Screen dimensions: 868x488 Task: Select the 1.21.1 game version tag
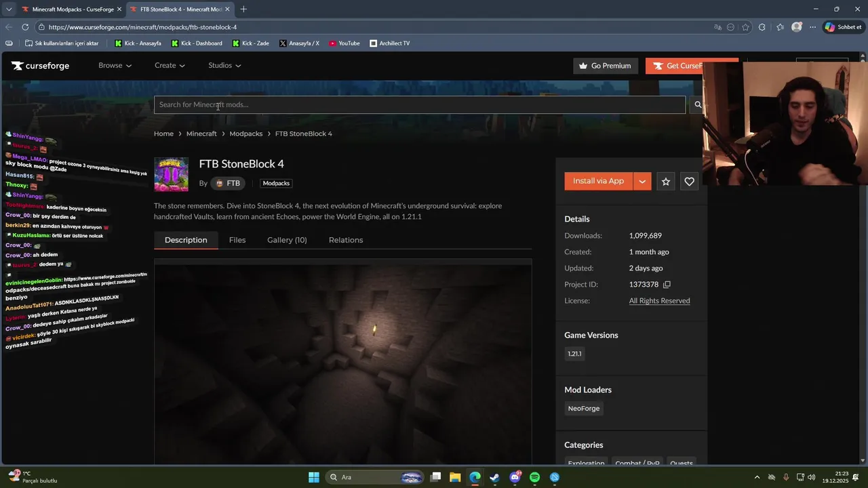574,354
